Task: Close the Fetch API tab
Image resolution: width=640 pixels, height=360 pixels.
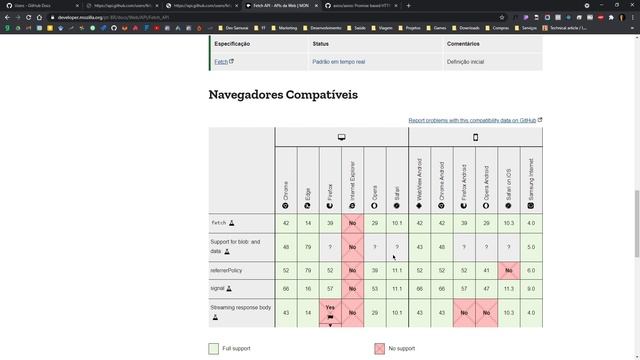Action: point(316,6)
